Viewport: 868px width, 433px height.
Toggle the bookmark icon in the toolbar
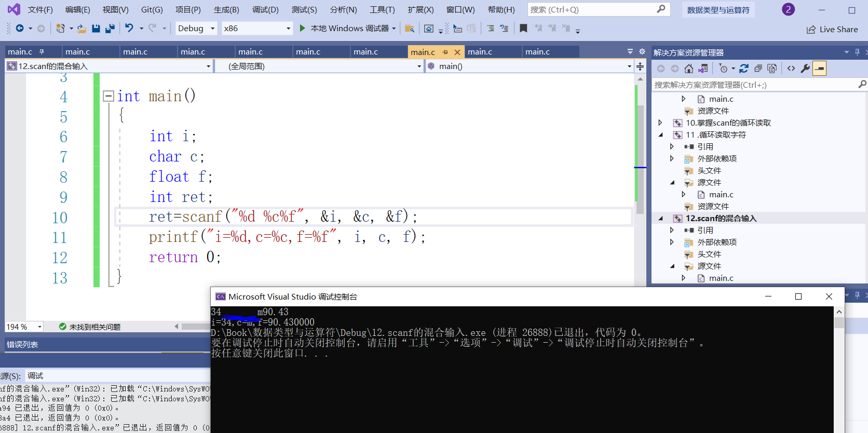tap(523, 28)
